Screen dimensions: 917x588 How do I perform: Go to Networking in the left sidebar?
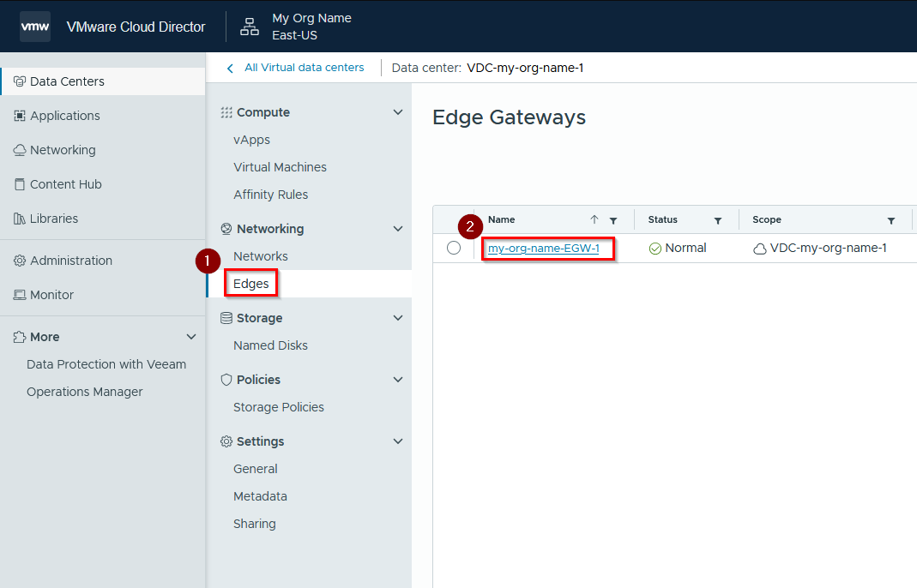(63, 150)
